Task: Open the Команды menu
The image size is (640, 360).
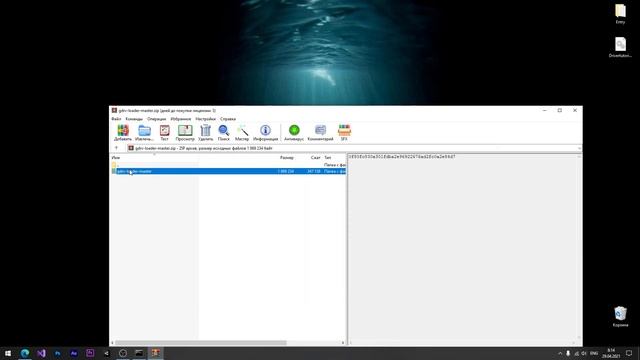Action: [x=134, y=119]
